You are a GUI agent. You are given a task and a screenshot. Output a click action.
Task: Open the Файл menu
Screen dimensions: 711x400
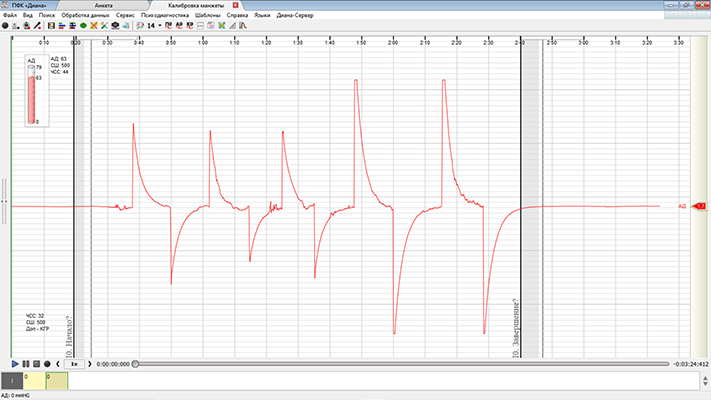pyautogui.click(x=10, y=15)
